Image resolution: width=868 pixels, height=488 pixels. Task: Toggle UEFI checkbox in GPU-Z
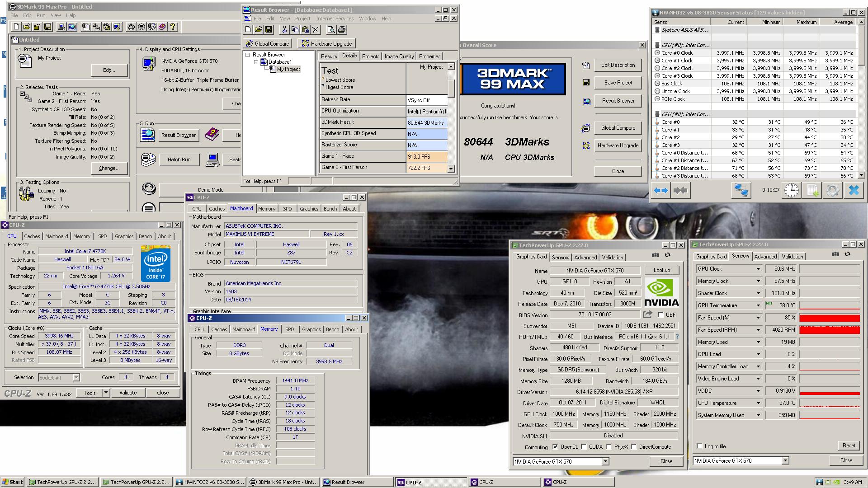pyautogui.click(x=660, y=315)
